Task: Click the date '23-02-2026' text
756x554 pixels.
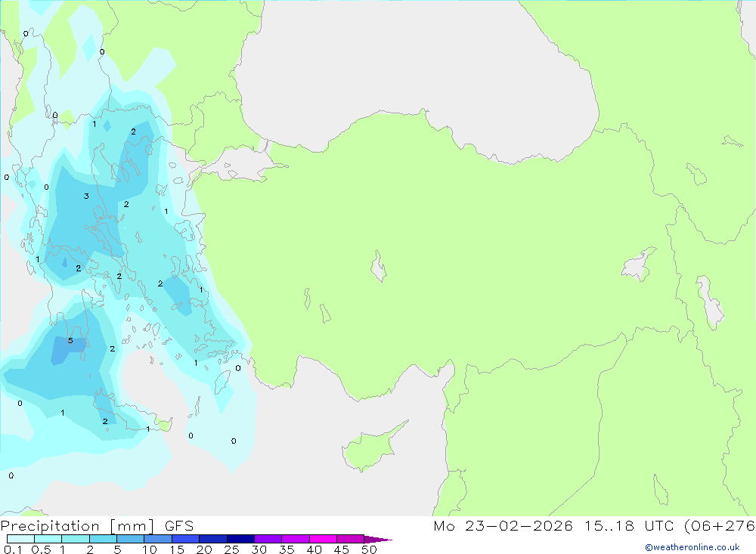Action: (519, 526)
